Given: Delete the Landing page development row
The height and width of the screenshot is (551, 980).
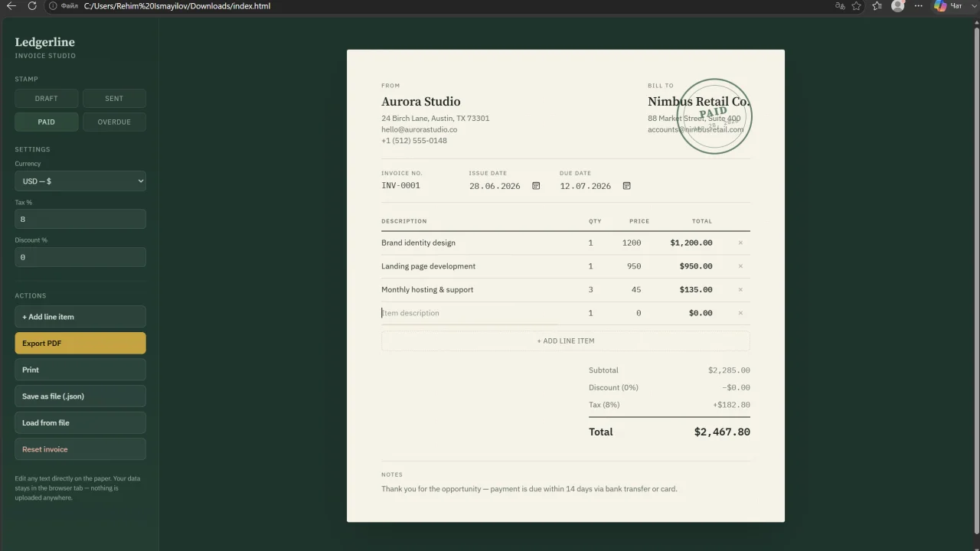Looking at the screenshot, I should click(740, 266).
